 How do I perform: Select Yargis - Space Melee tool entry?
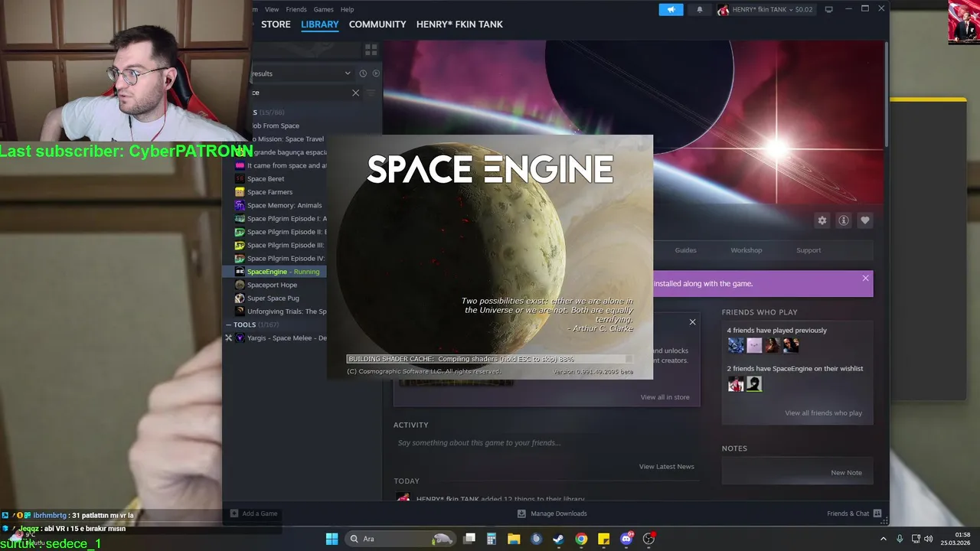(x=280, y=338)
